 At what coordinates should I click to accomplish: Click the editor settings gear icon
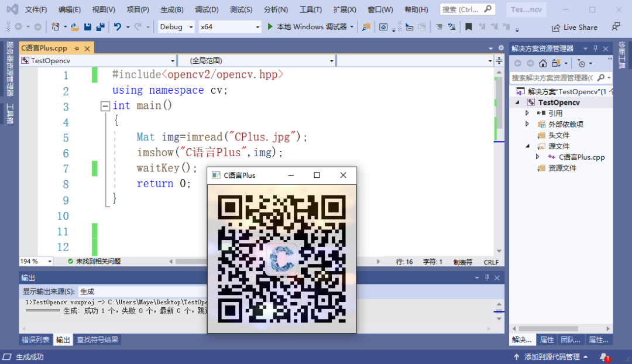click(501, 48)
